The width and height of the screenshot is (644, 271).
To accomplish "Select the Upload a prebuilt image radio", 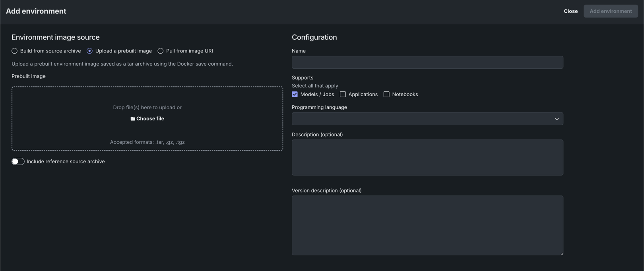I will (90, 51).
